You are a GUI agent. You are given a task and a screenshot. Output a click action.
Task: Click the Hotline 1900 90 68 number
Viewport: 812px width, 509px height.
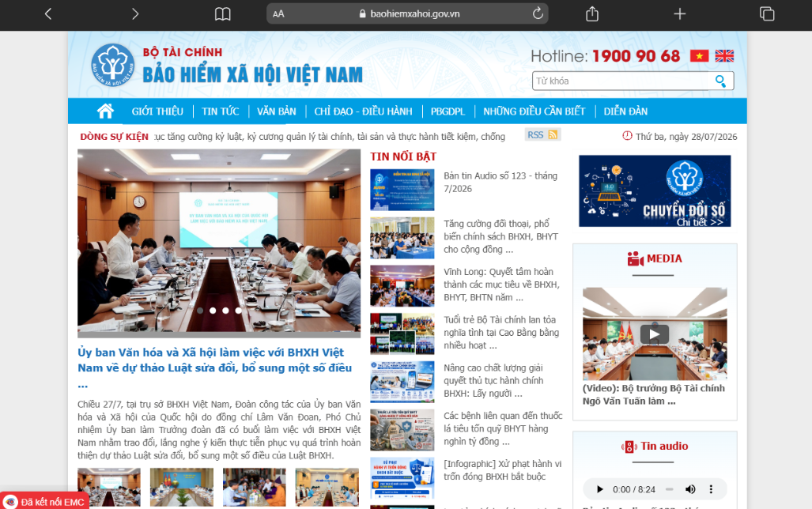pyautogui.click(x=636, y=56)
